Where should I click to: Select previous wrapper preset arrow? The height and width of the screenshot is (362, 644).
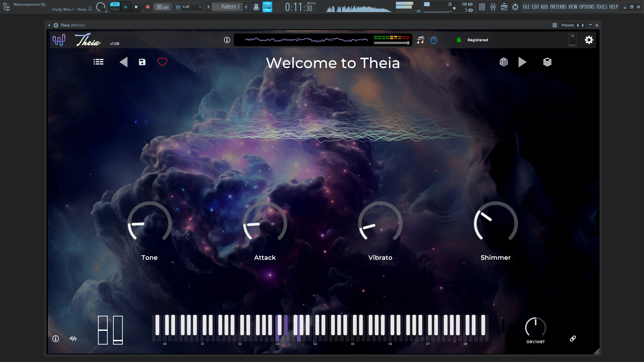[578, 25]
